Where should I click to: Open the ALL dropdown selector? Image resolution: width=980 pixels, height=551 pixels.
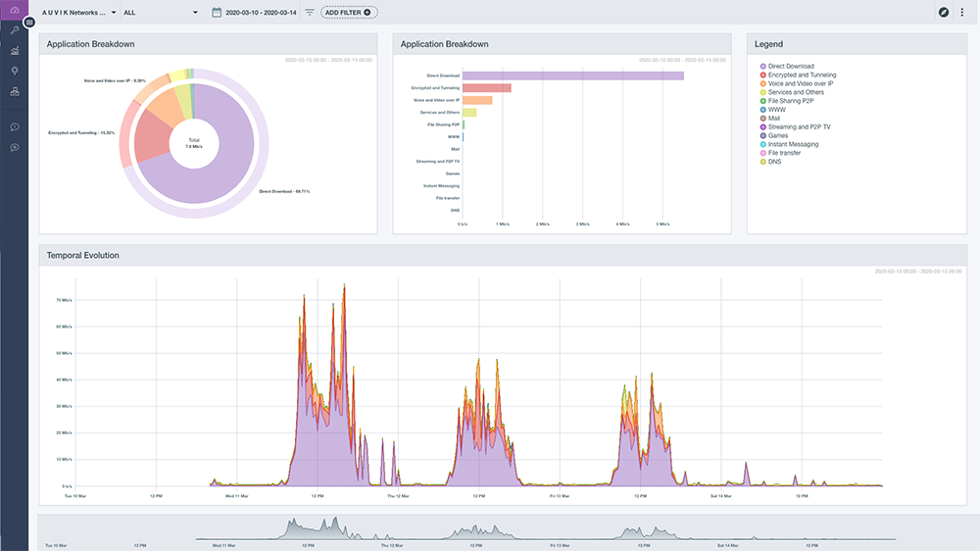(160, 13)
